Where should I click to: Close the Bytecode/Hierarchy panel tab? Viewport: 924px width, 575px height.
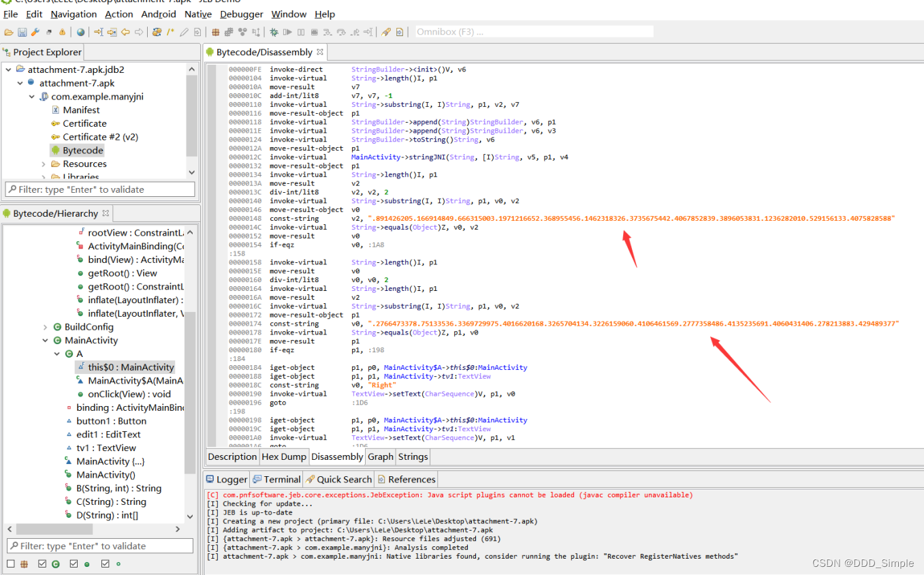point(106,213)
